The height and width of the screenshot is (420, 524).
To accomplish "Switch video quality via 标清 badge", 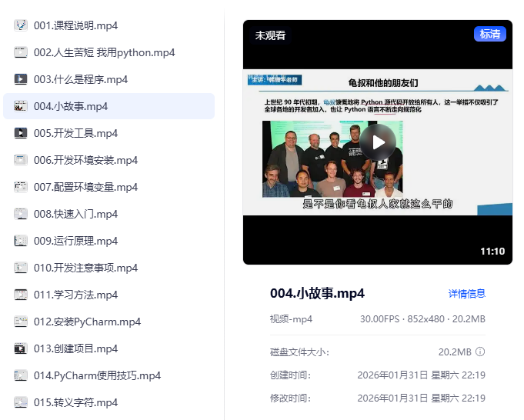I will pyautogui.click(x=490, y=34).
